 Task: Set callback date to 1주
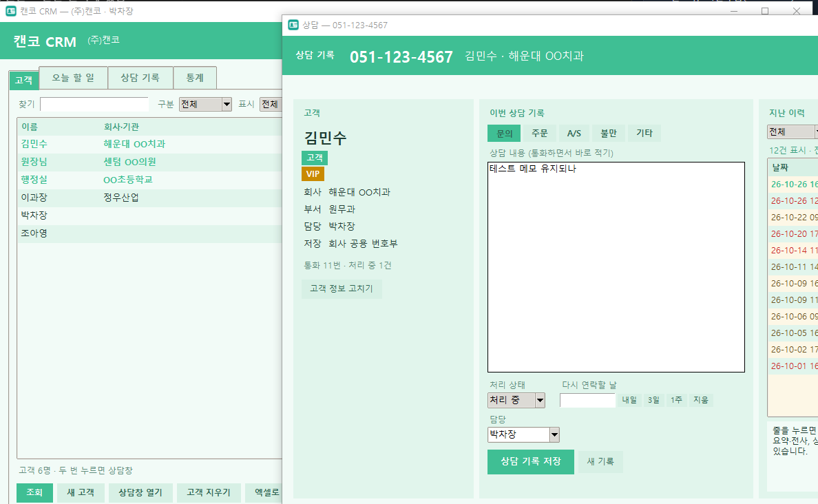pos(677,400)
